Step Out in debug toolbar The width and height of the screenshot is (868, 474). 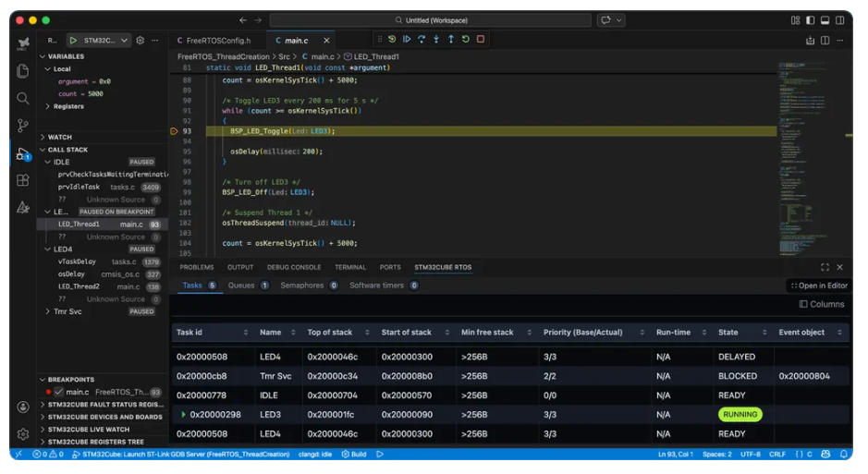(451, 40)
